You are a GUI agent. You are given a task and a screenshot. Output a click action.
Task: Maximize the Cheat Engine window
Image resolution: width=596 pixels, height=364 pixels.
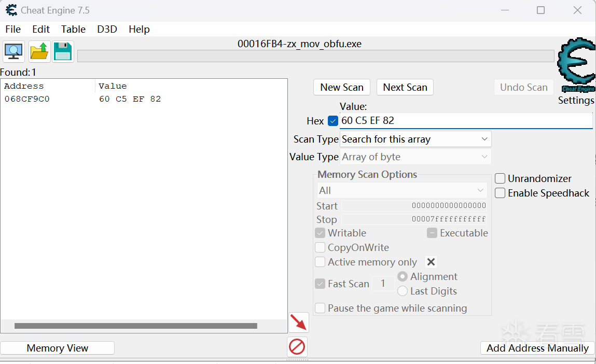coord(540,10)
